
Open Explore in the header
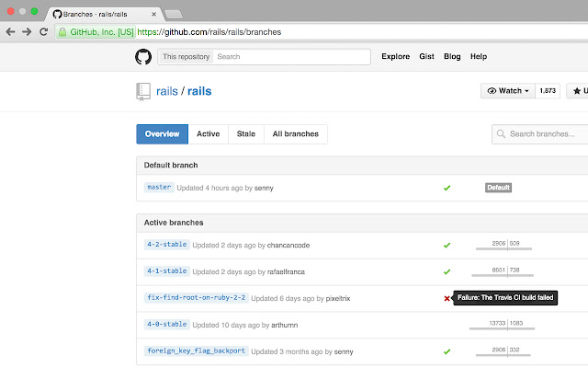(x=396, y=56)
